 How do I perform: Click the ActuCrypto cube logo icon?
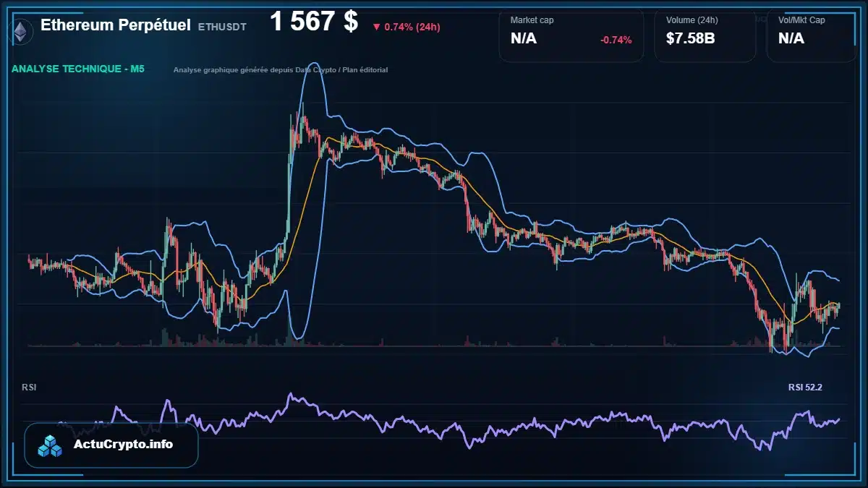[51, 445]
